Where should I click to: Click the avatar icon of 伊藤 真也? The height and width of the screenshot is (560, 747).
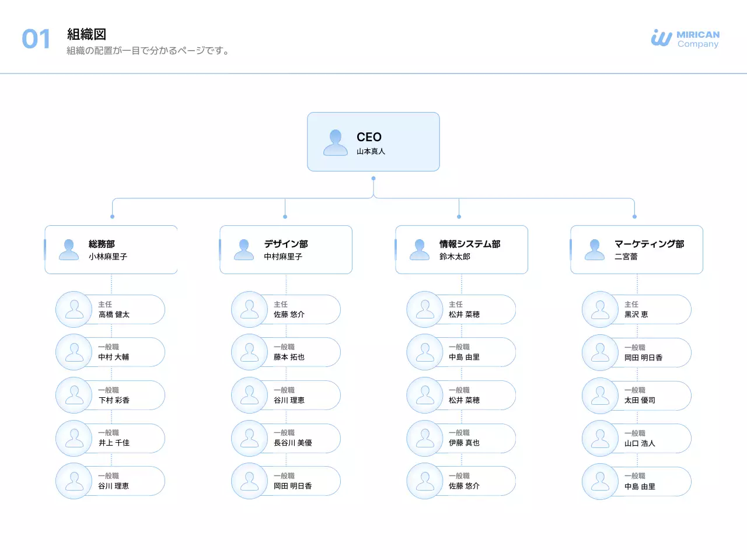point(425,438)
